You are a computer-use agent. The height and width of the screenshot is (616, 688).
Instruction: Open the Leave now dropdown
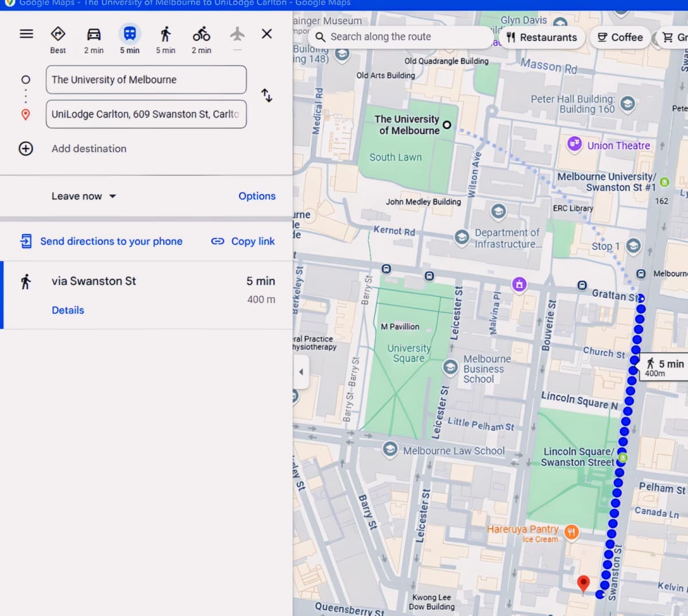click(x=84, y=196)
